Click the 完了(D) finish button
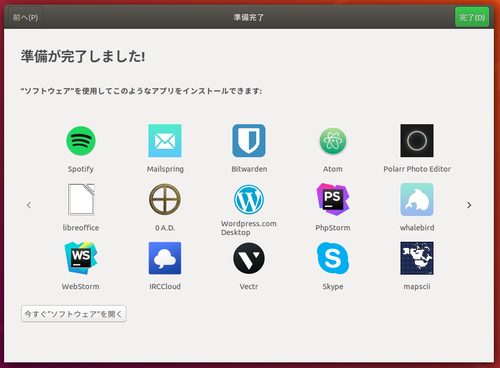 (472, 17)
